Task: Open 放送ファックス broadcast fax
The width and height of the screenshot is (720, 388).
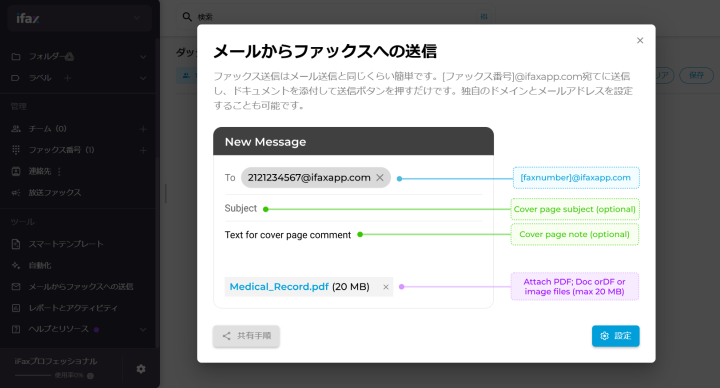Action: click(55, 192)
